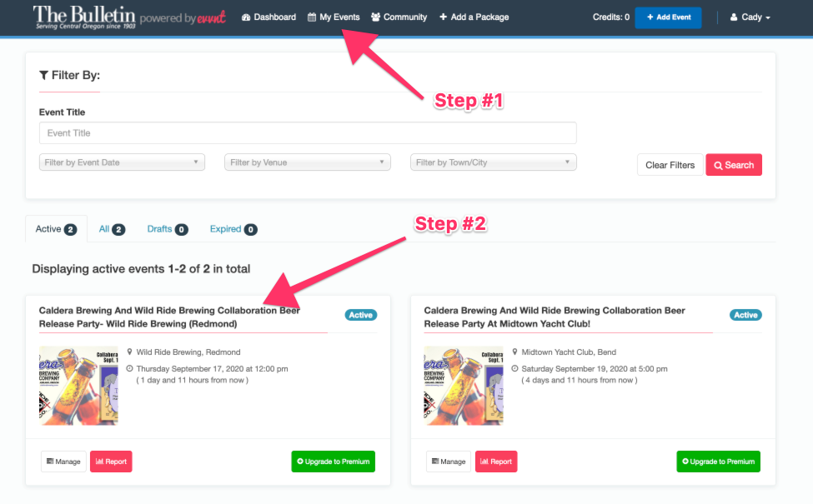This screenshot has height=504, width=813.
Task: Open the Community section
Action: pos(399,17)
